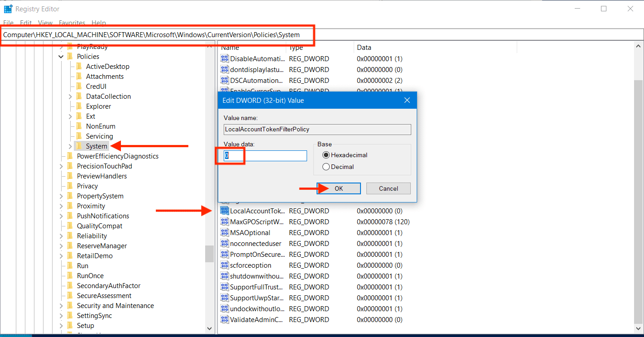Click the 0x00000078 (120) data cell
Viewport: 644px width, 337px height.
[383, 221]
